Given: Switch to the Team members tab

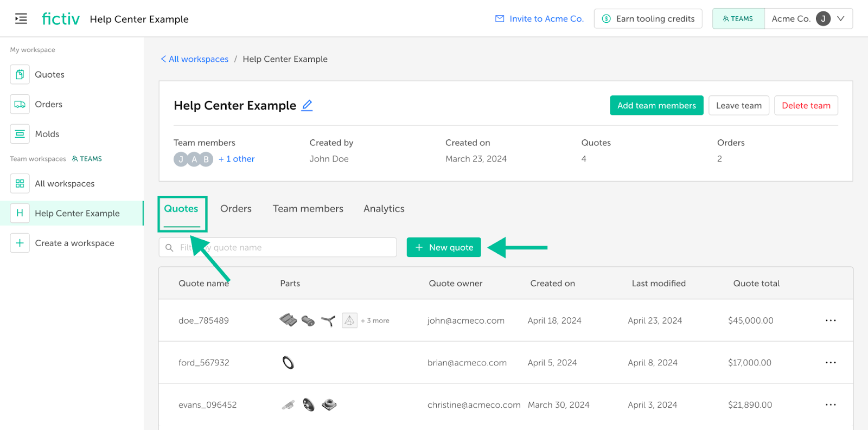Looking at the screenshot, I should (x=308, y=209).
